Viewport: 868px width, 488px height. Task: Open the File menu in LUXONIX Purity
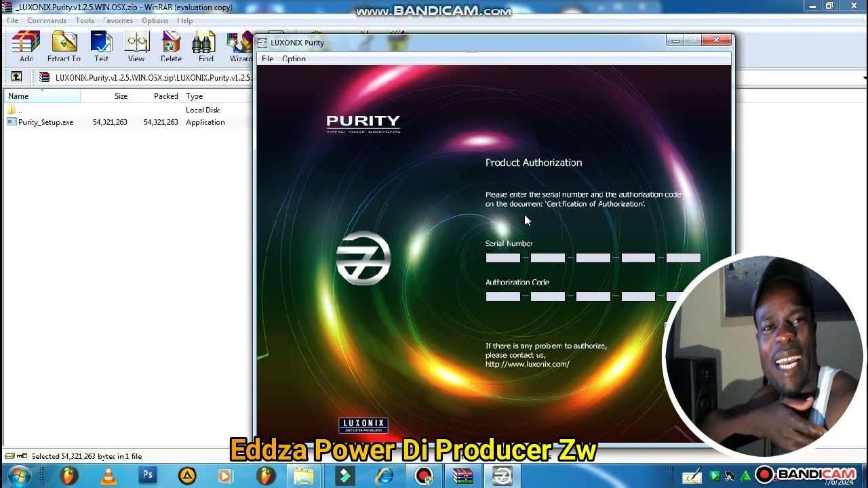click(267, 59)
